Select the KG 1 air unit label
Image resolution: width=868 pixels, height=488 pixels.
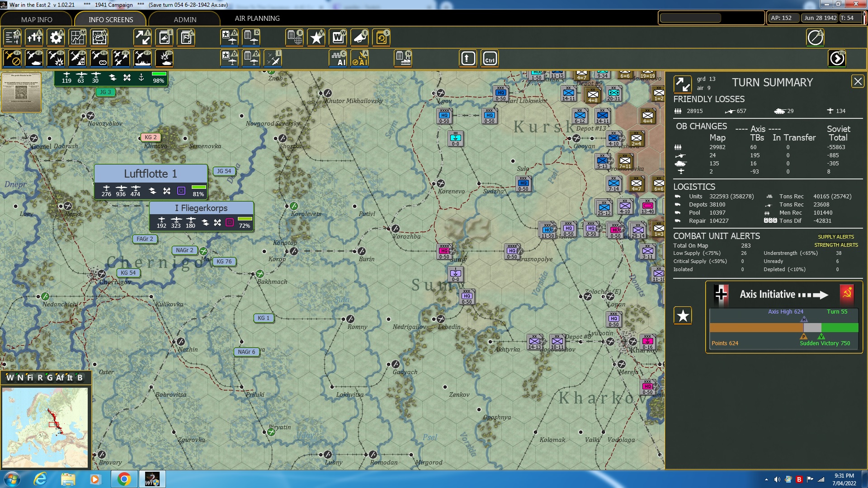(263, 318)
